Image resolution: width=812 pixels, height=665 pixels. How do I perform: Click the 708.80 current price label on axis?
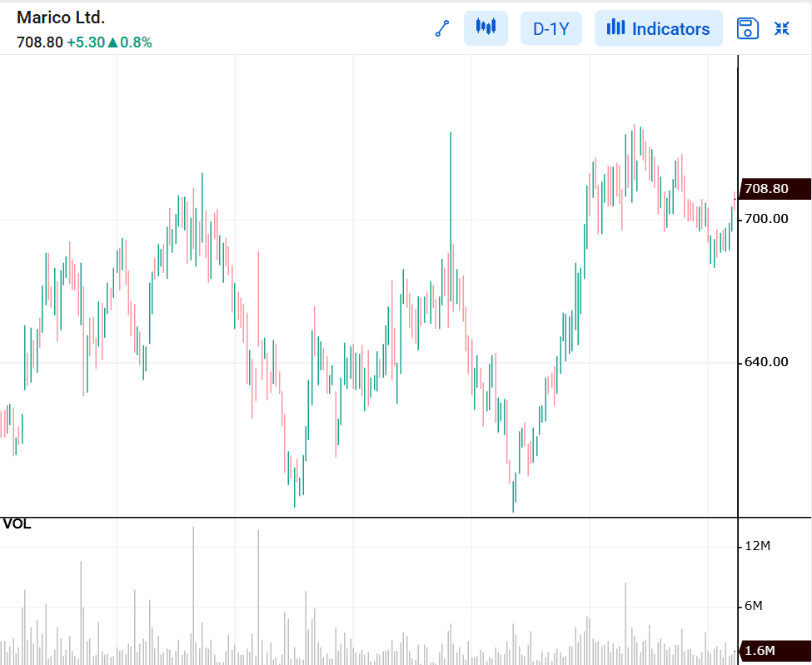point(775,189)
